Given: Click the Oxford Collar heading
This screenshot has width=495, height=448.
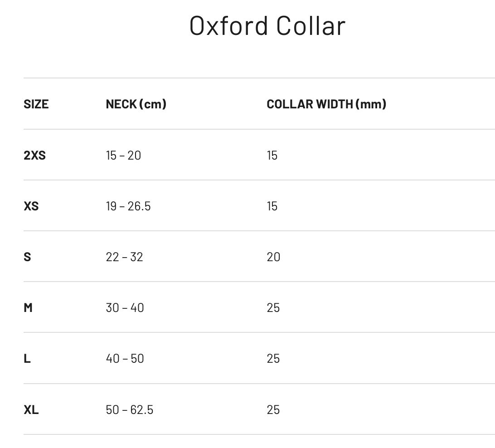Looking at the screenshot, I should (x=267, y=25).
